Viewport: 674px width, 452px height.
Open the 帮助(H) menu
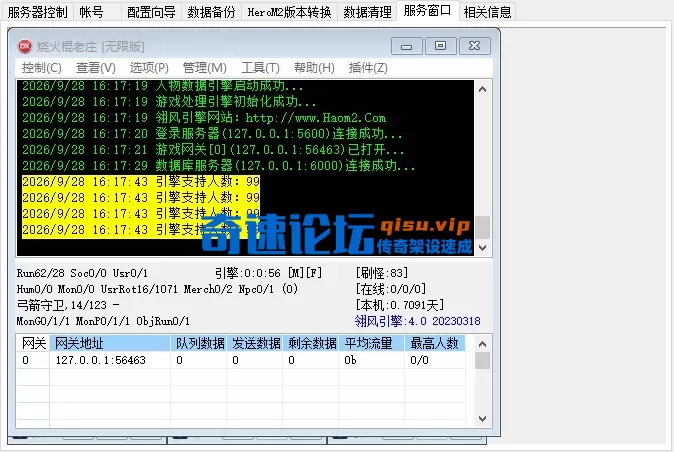[x=314, y=67]
